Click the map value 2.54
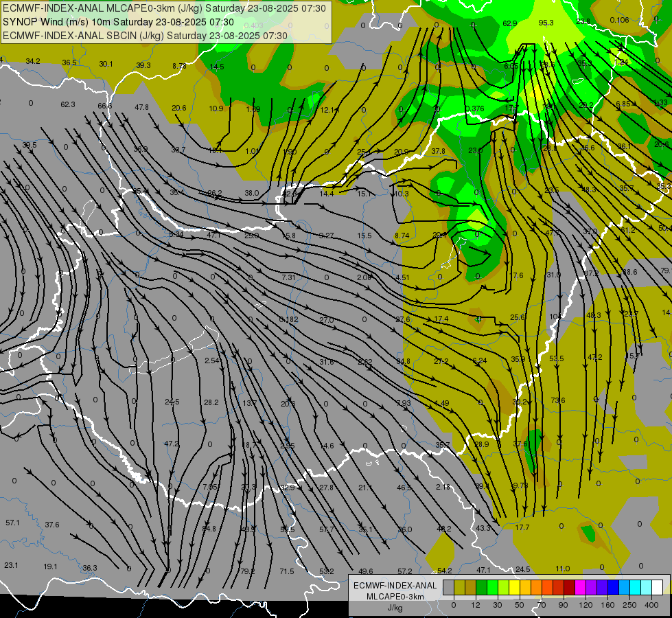Screen dimensions: 672x618 (x=211, y=360)
